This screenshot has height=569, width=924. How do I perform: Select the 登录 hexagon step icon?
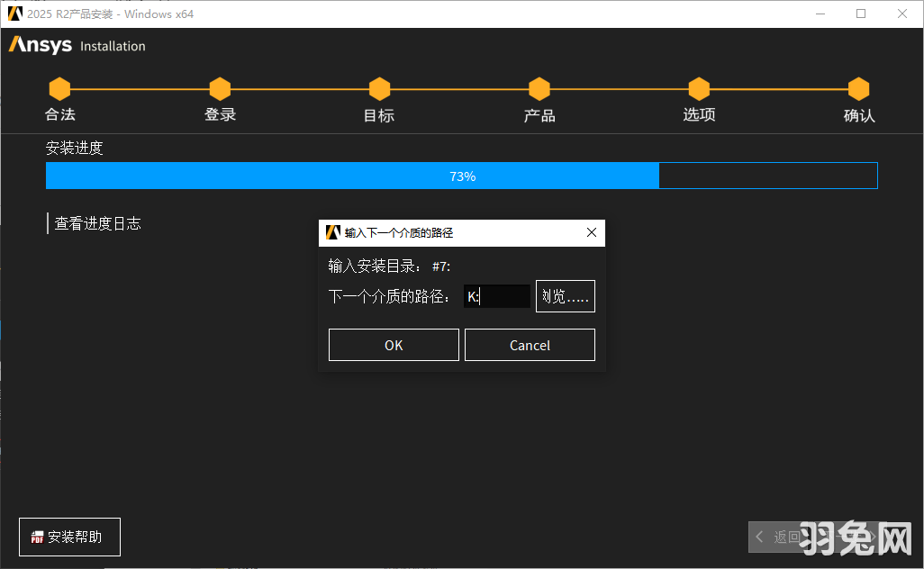tap(220, 89)
